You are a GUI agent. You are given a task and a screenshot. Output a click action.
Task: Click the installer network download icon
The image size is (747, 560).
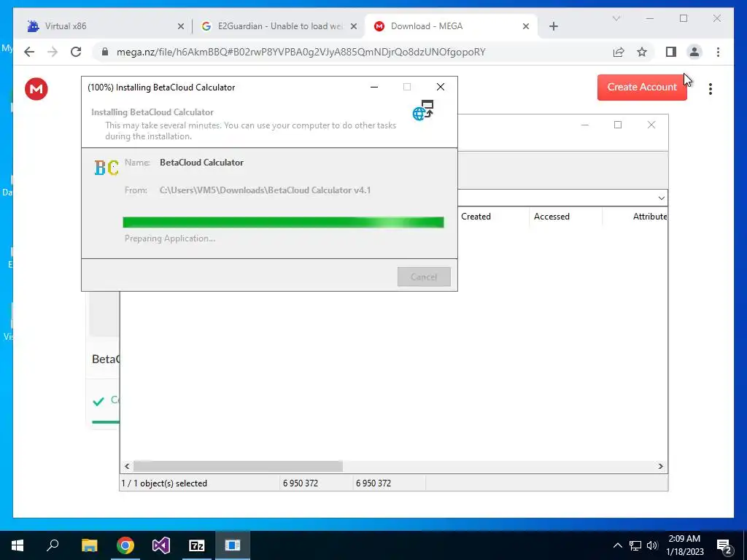pyautogui.click(x=423, y=111)
